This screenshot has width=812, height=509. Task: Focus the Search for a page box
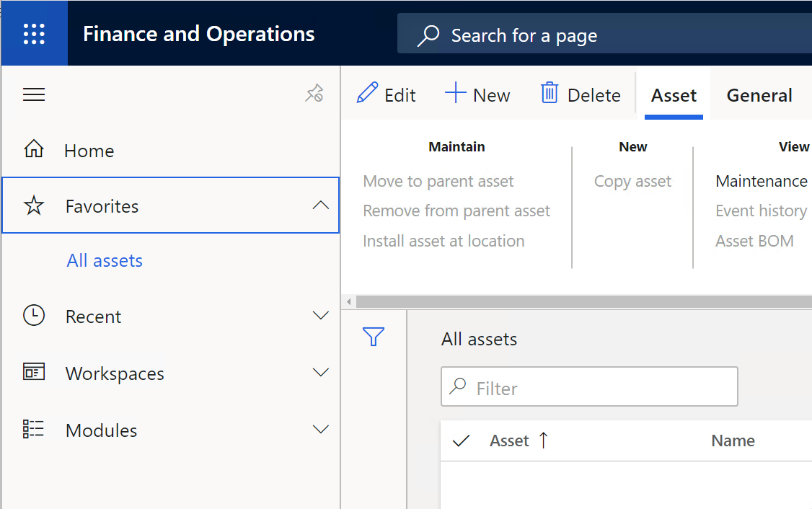[604, 35]
